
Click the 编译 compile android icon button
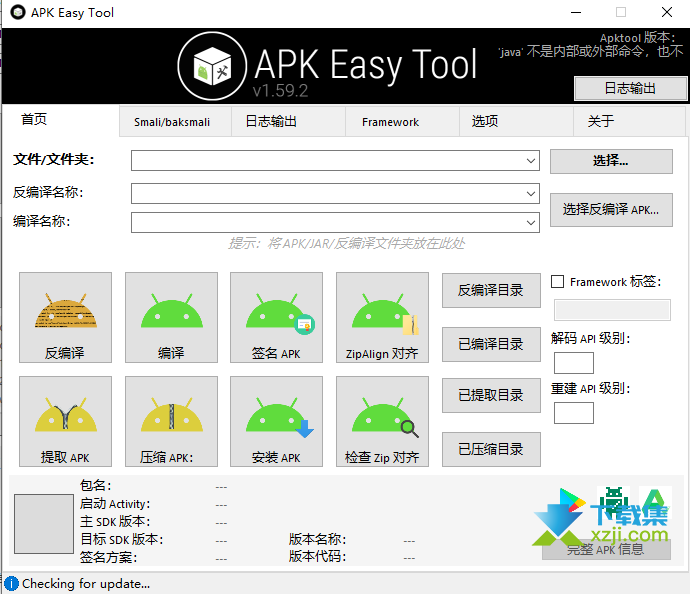171,317
